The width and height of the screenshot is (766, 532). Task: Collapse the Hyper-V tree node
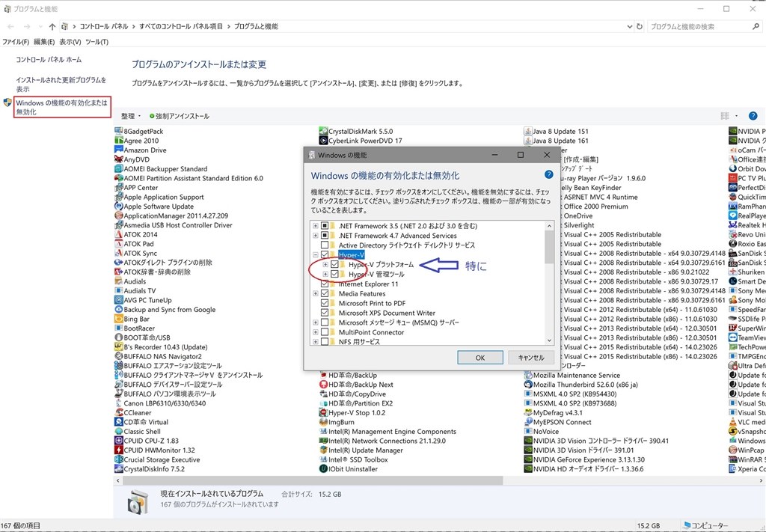click(316, 254)
